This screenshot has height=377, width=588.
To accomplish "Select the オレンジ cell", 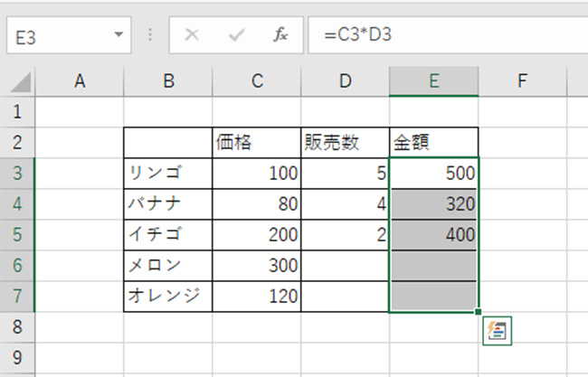I will (168, 297).
